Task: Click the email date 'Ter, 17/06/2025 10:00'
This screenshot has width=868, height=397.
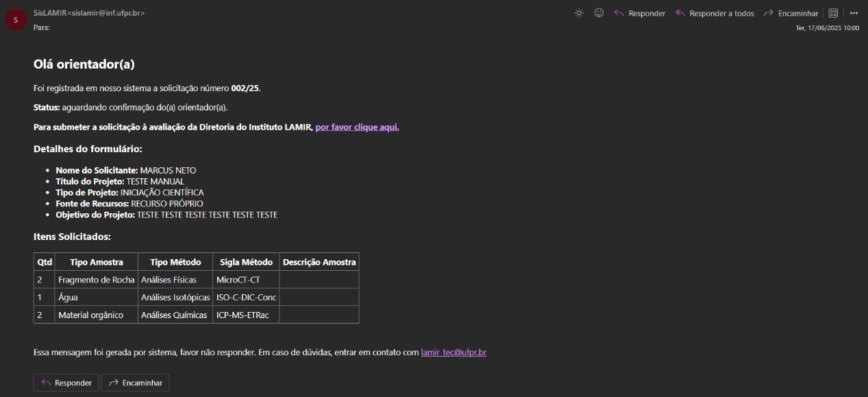Action: click(x=827, y=28)
